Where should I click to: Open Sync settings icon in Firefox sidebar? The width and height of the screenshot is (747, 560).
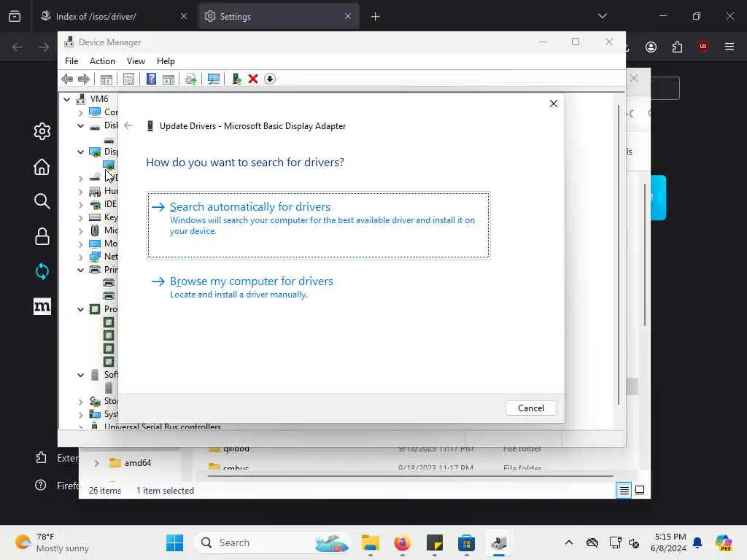pyautogui.click(x=42, y=271)
